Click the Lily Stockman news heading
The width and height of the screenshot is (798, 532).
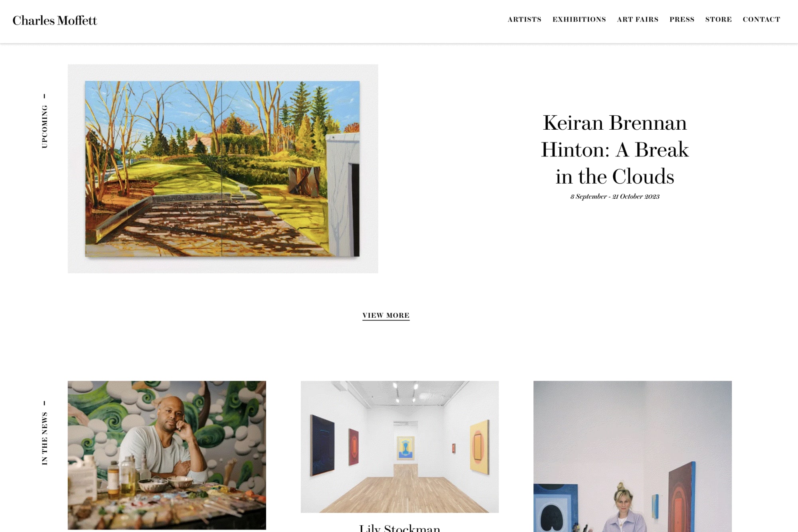pyautogui.click(x=399, y=528)
